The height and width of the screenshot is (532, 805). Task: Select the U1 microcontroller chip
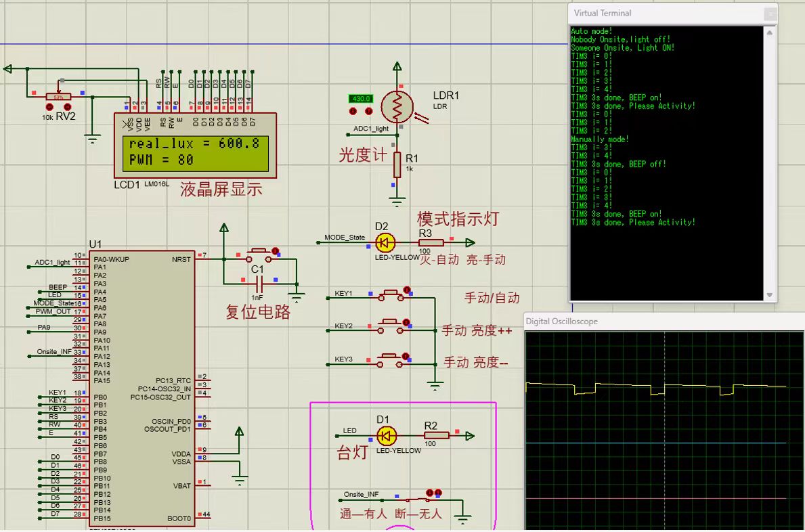coord(142,386)
